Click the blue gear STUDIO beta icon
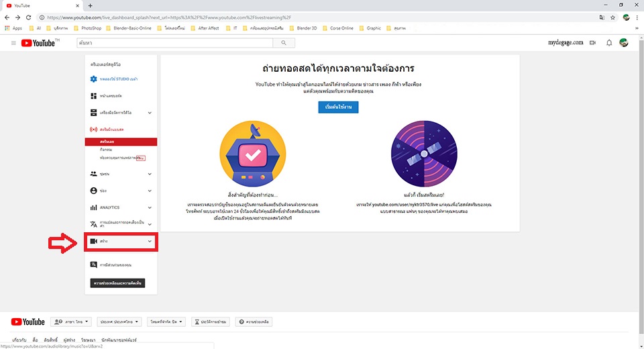 click(x=94, y=79)
